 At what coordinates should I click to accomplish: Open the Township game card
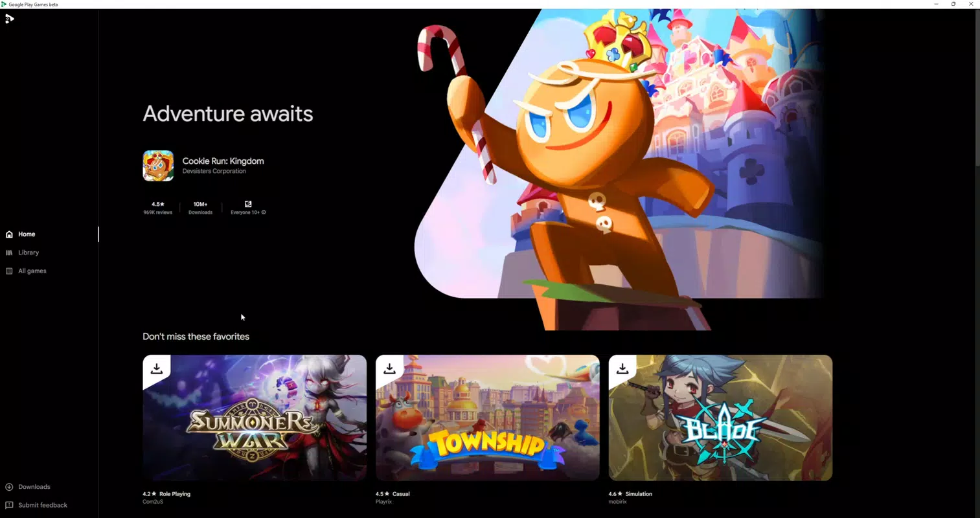(488, 418)
